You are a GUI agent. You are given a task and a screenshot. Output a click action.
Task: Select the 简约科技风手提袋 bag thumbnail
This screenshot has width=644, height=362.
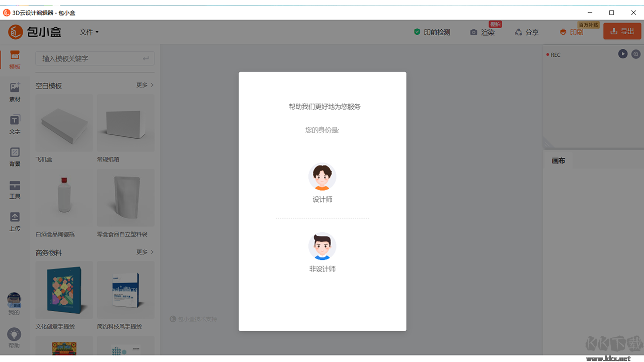125,290
